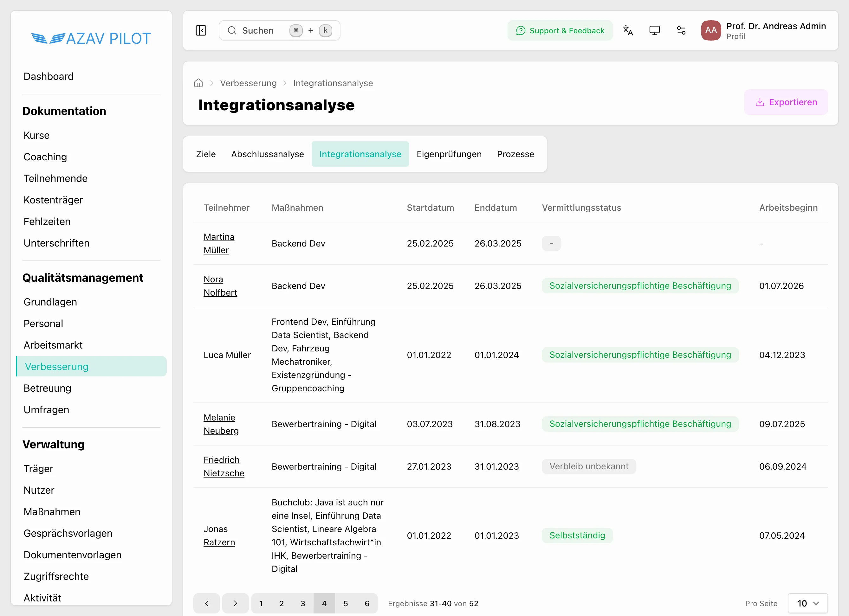Screen dimensions: 849x616
Task: Open Arbeitsmarkt in the sidebar
Action: pyautogui.click(x=53, y=345)
